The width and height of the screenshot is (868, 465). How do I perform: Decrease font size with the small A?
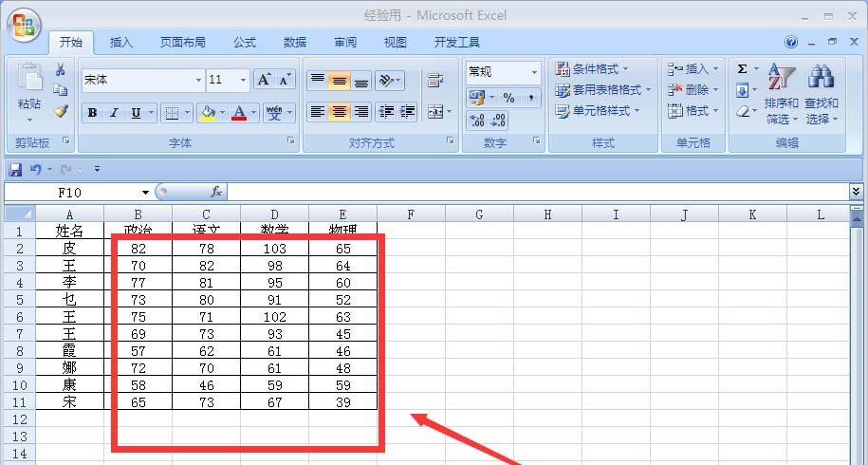[286, 81]
